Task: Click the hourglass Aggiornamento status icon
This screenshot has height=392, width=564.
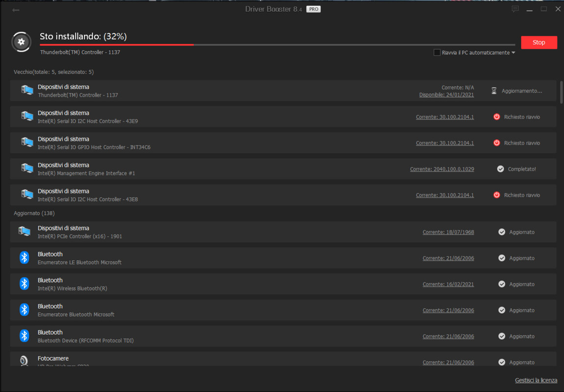Action: [x=494, y=91]
